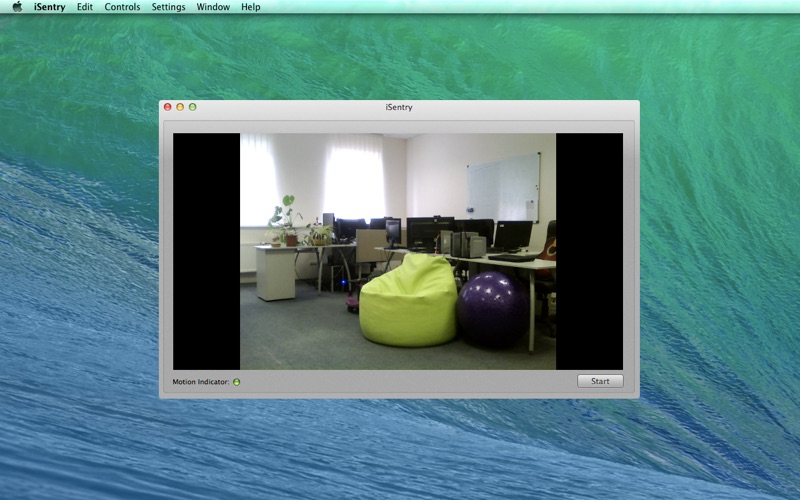Close the iSentry window

click(167, 107)
